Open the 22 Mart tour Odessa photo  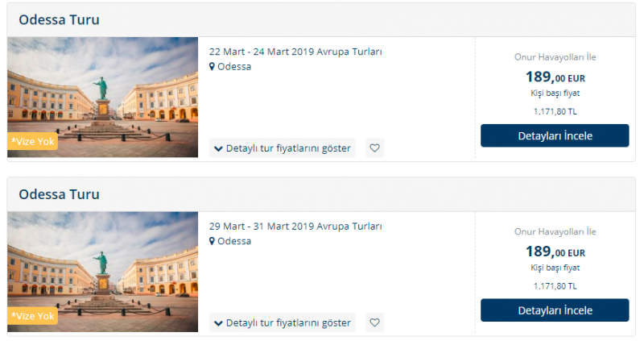102,89
